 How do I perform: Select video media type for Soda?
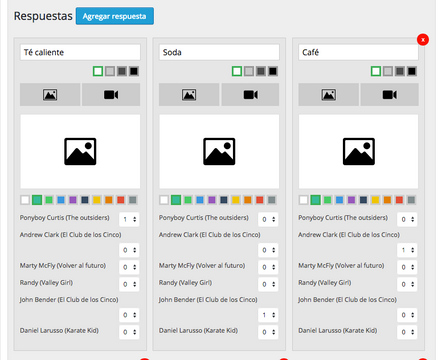pyautogui.click(x=250, y=95)
